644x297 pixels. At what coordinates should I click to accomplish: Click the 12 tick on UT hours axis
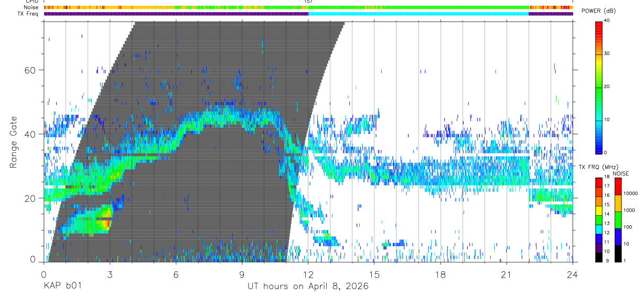[308, 274]
